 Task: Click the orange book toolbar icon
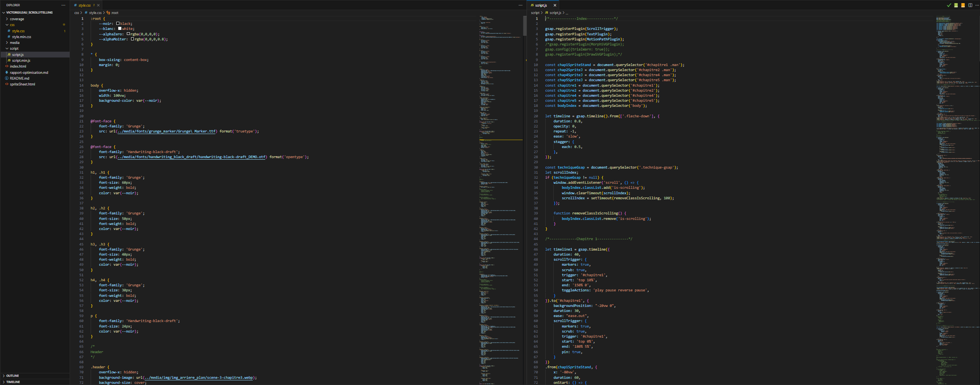(x=963, y=5)
